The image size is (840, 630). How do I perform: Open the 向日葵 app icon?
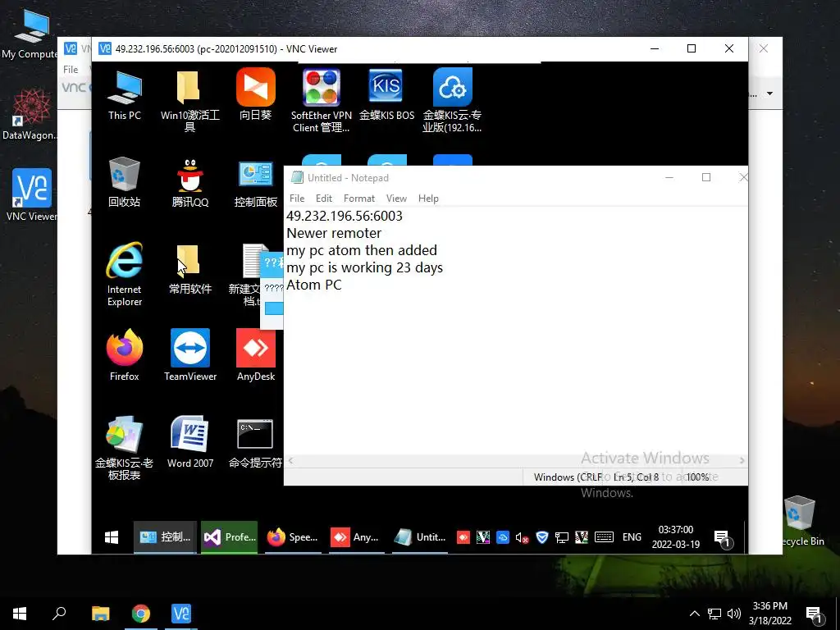256,95
